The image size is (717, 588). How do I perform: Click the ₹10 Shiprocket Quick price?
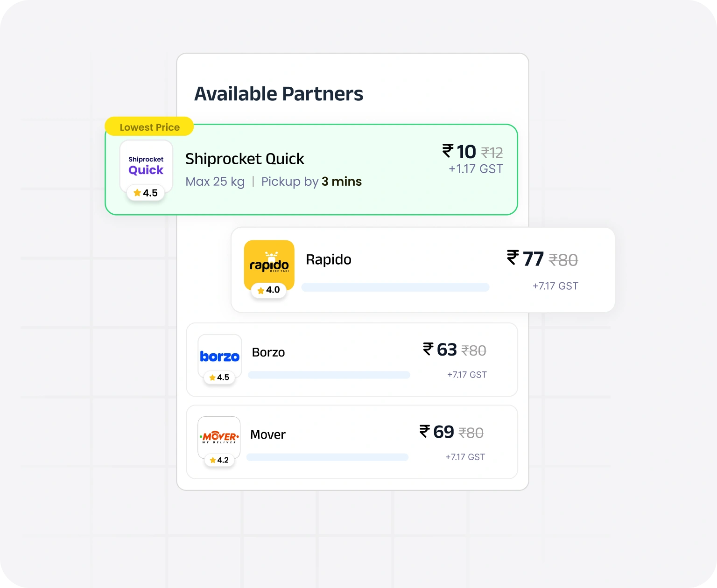coord(459,152)
